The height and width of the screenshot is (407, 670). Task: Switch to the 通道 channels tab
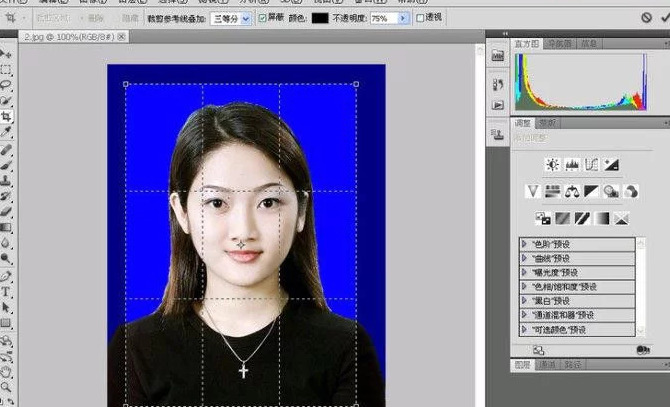(x=547, y=364)
